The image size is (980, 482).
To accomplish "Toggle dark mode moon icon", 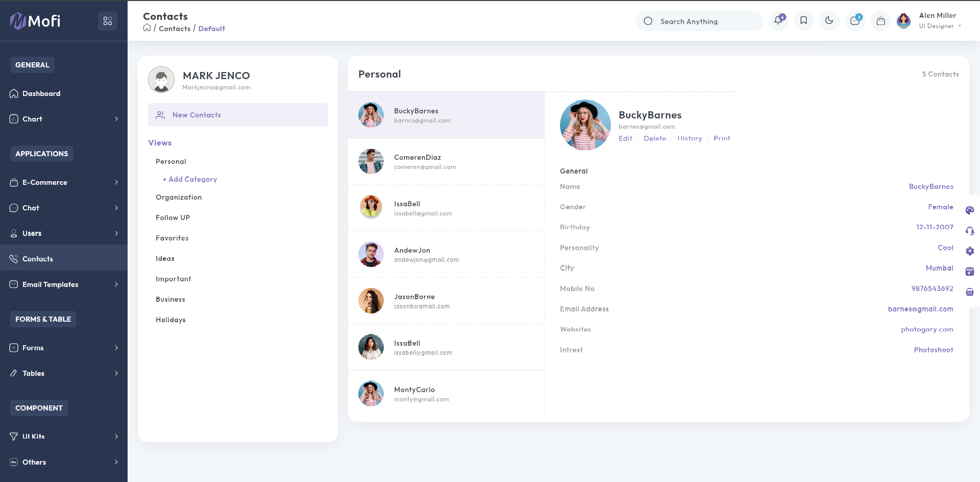I will coord(829,21).
